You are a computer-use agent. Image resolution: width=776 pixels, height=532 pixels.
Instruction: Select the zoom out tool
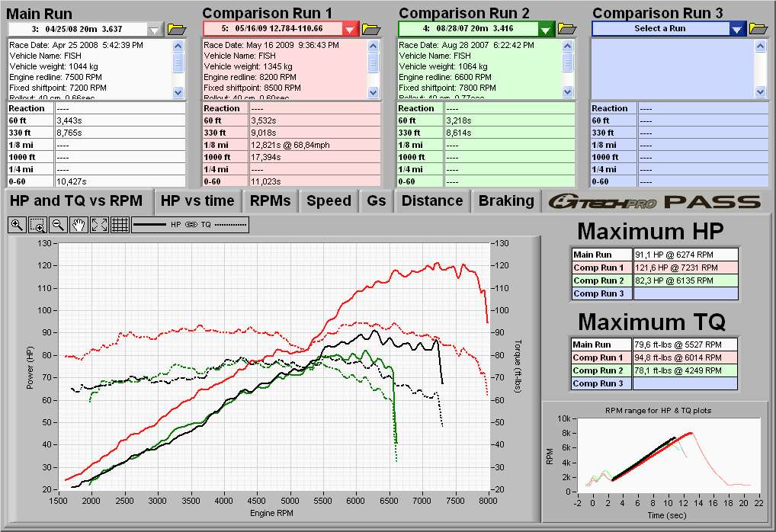[x=57, y=225]
